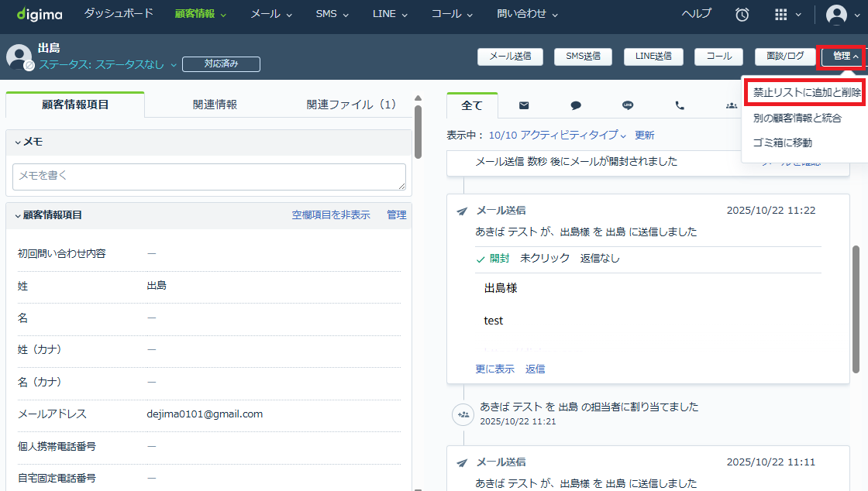The width and height of the screenshot is (868, 491).
Task: Collapse the 顧客情報項目 section header
Action: pyautogui.click(x=47, y=215)
